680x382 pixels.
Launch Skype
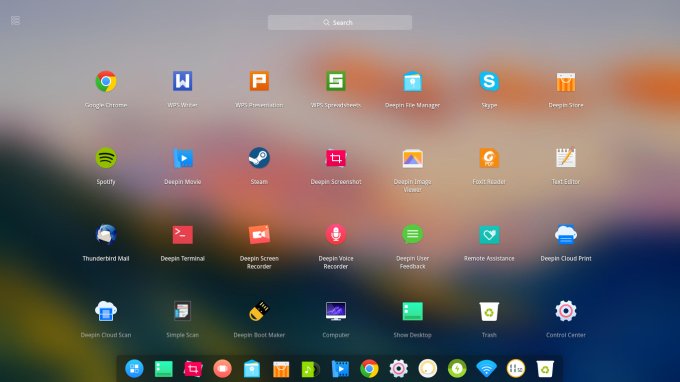(x=489, y=81)
